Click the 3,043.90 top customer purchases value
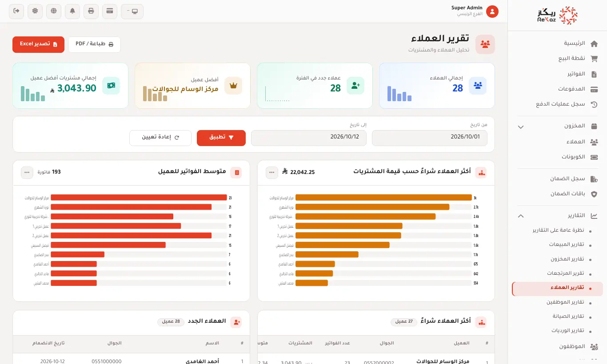The width and height of the screenshot is (607, 364). click(x=77, y=89)
